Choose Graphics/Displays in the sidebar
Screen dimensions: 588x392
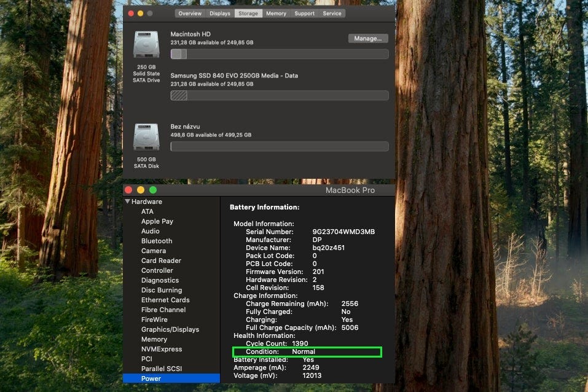(x=170, y=329)
